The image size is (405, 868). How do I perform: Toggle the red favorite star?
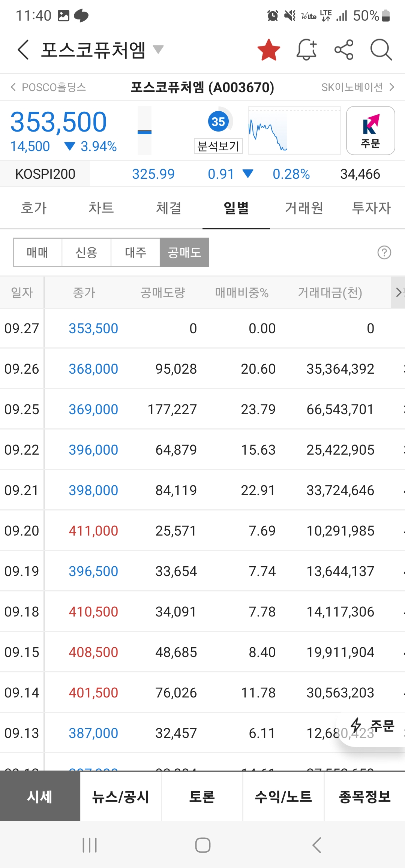point(269,49)
